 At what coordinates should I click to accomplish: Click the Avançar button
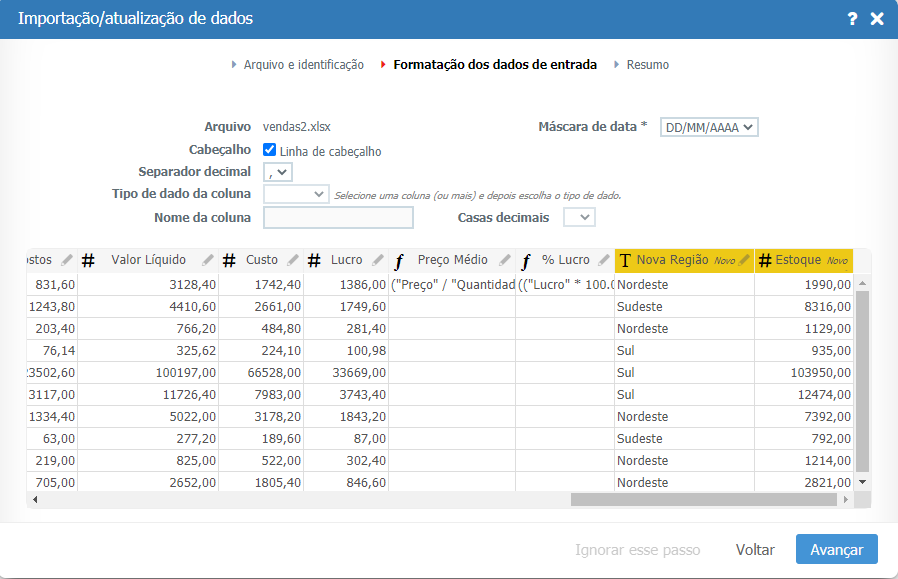[836, 550]
